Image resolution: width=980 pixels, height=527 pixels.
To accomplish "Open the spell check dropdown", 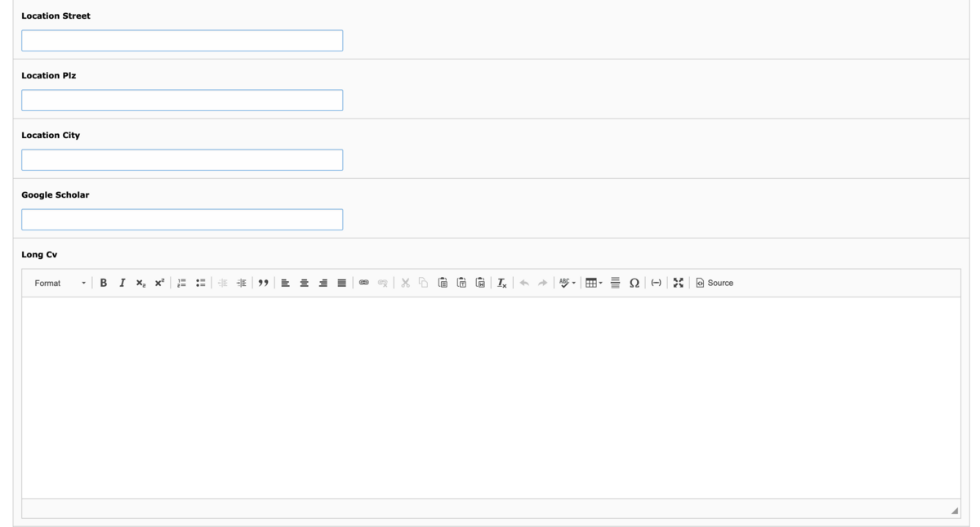I will (x=568, y=283).
